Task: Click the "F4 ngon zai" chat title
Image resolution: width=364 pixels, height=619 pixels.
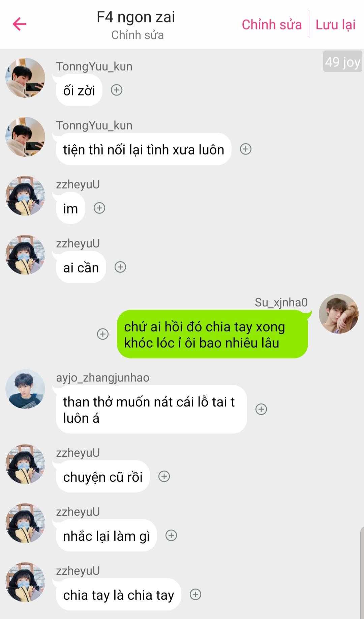Action: (136, 17)
